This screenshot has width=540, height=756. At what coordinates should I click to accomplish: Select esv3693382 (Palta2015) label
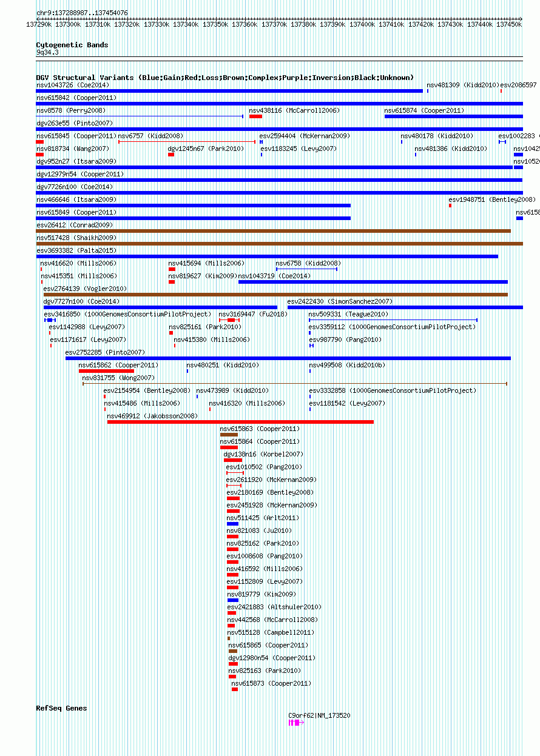[x=76, y=250]
